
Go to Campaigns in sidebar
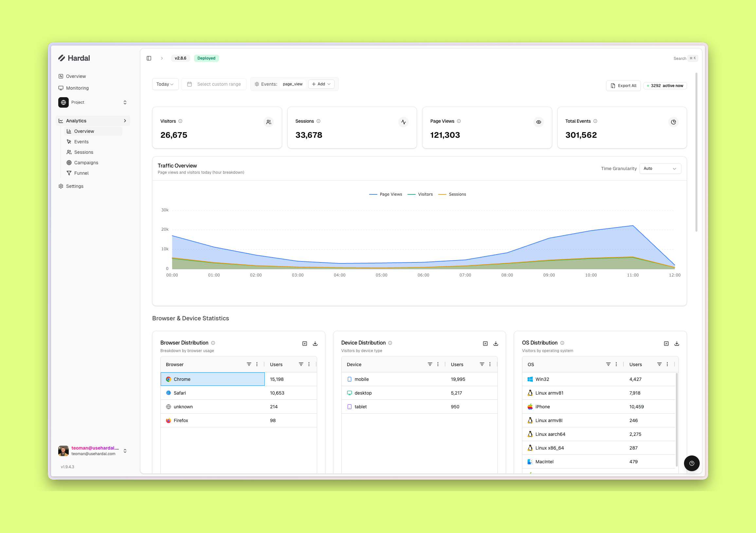click(86, 163)
